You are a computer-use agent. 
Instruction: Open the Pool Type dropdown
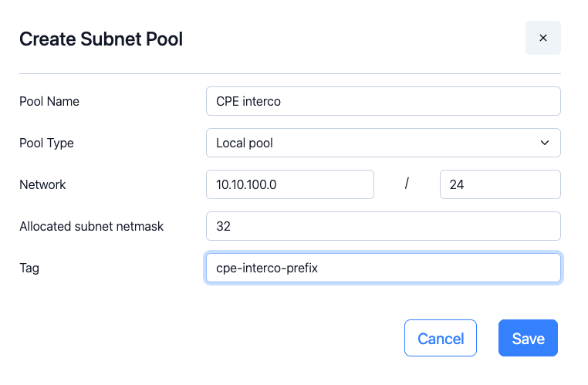383,143
